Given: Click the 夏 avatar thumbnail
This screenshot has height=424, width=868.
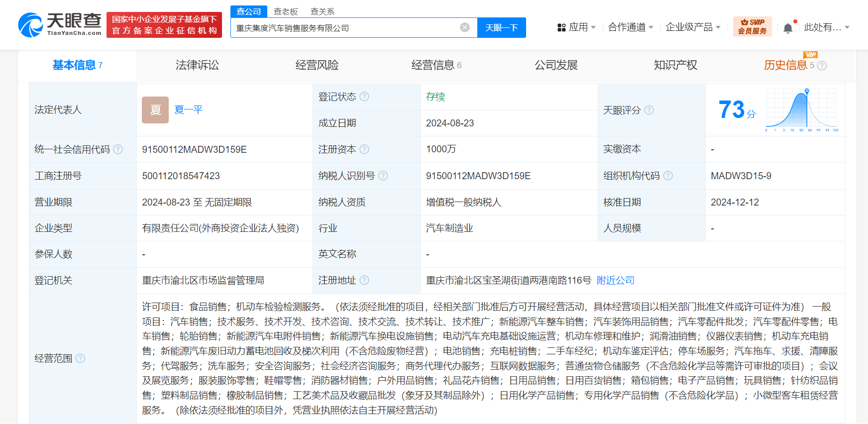Looking at the screenshot, I should pyautogui.click(x=155, y=110).
